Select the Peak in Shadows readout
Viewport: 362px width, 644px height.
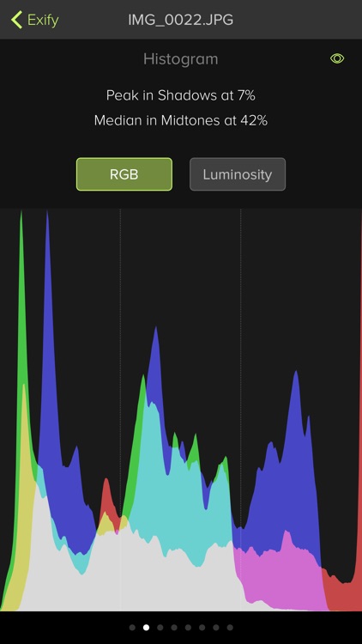181,95
